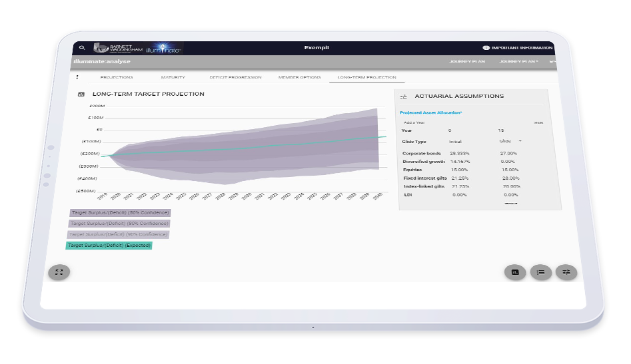631x364 pixels.
Task: Toggle the 50% Confidence legend series
Action: click(x=120, y=212)
